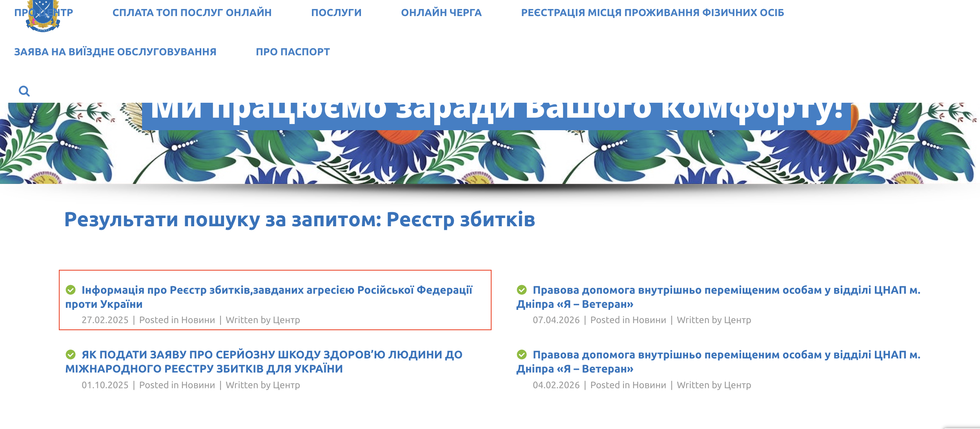
Task: Click the Новини category under the 04.02.2026 post
Action: [x=649, y=385]
